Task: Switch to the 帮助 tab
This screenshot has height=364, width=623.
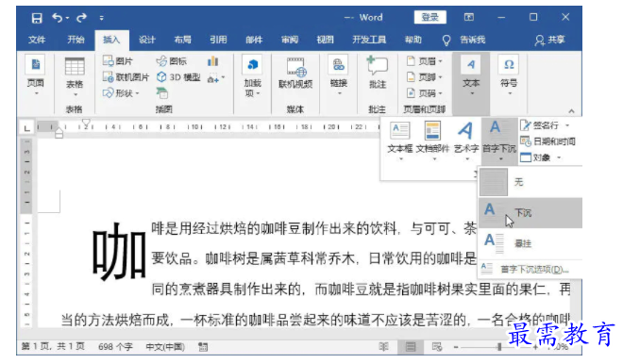Action: [x=413, y=40]
